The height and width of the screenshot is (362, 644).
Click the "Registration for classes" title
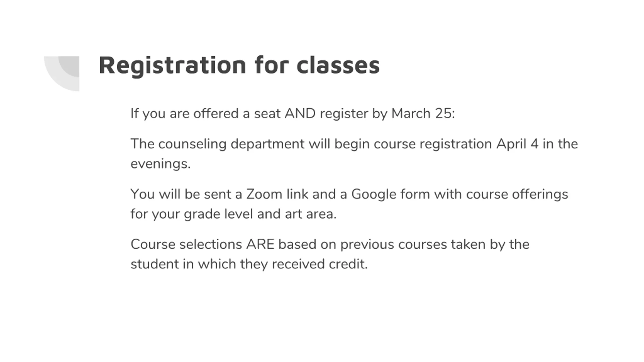pos(239,65)
